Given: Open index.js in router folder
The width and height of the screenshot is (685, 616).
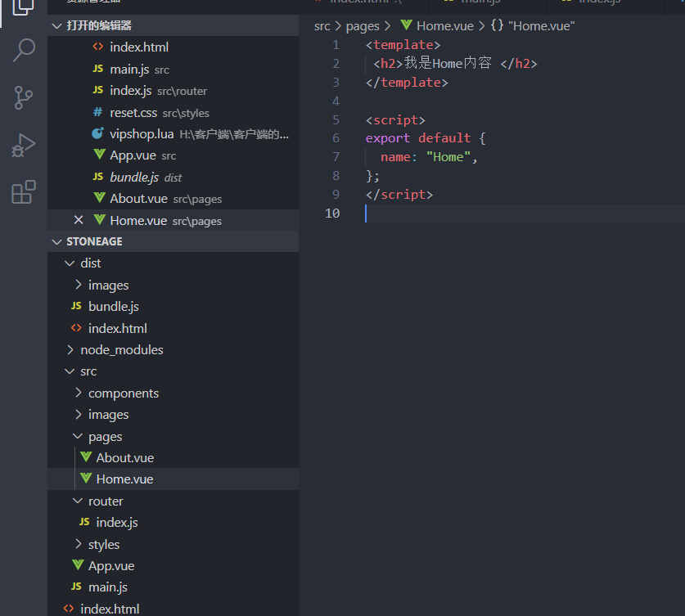Looking at the screenshot, I should tap(173, 523).
